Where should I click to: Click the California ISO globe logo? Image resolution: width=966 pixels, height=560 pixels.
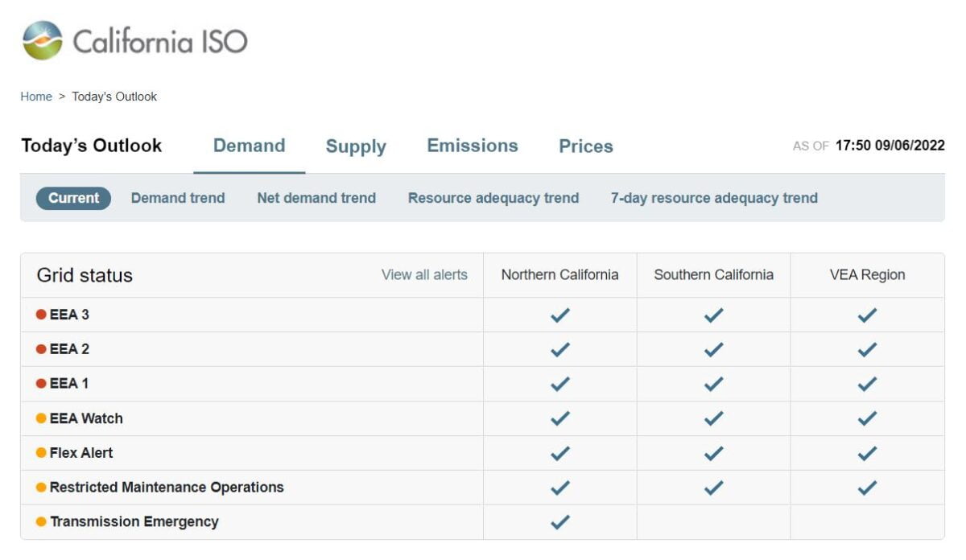coord(43,41)
